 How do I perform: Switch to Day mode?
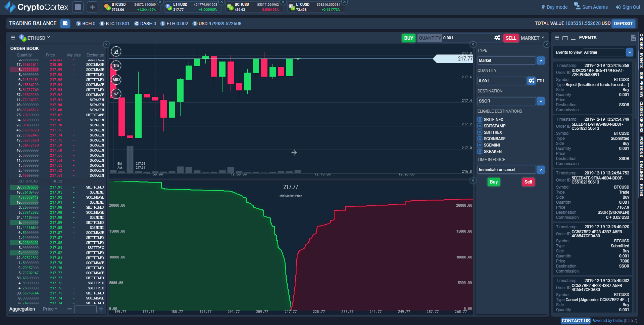click(x=554, y=7)
